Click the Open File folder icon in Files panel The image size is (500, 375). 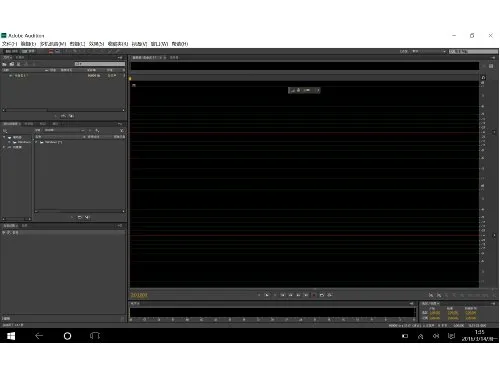coord(5,64)
